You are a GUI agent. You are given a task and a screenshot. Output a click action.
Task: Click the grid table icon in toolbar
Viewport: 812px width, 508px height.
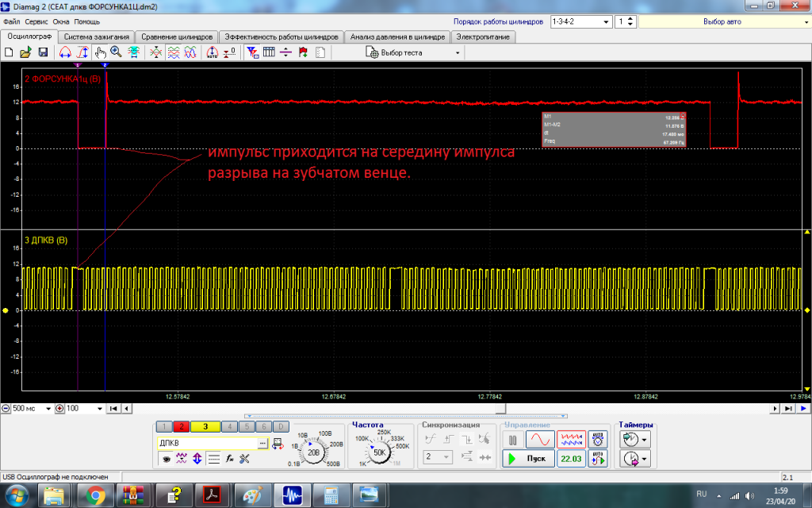pos(269,52)
